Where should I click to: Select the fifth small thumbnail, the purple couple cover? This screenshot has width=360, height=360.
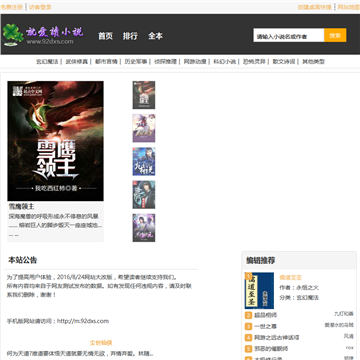pyautogui.click(x=144, y=228)
